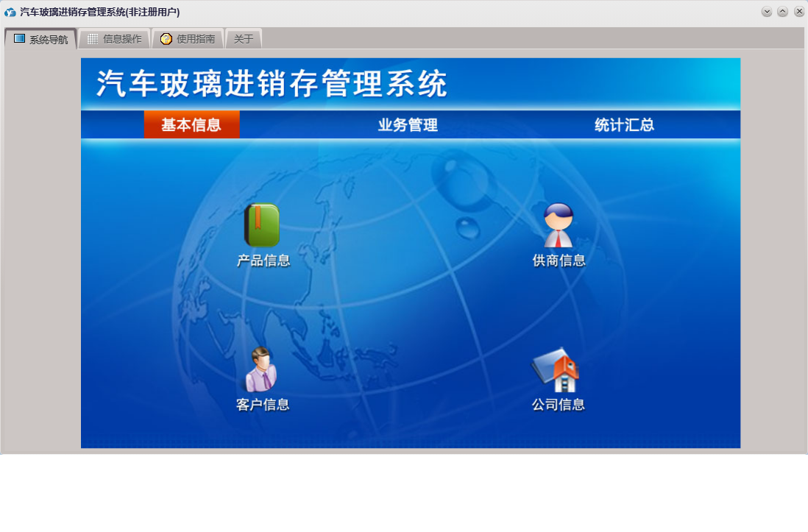Go to the 业务管理 navigation section
Screen dimensions: 808x532
[408, 125]
